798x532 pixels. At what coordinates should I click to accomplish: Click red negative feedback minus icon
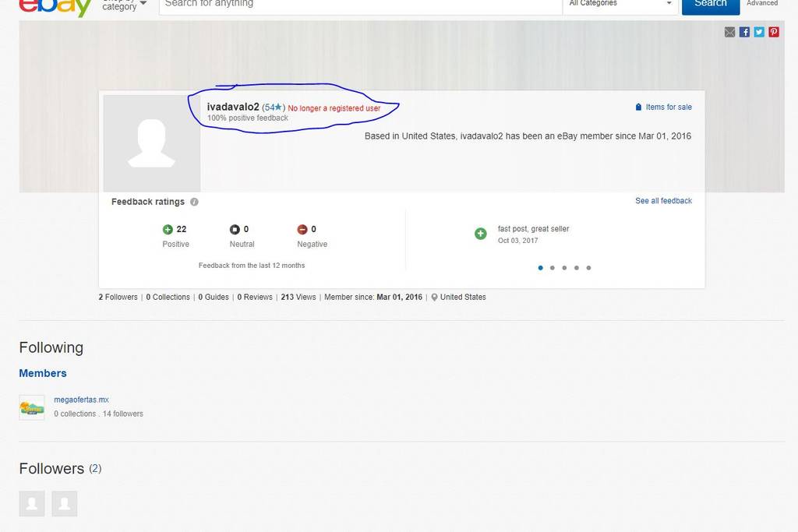(302, 229)
